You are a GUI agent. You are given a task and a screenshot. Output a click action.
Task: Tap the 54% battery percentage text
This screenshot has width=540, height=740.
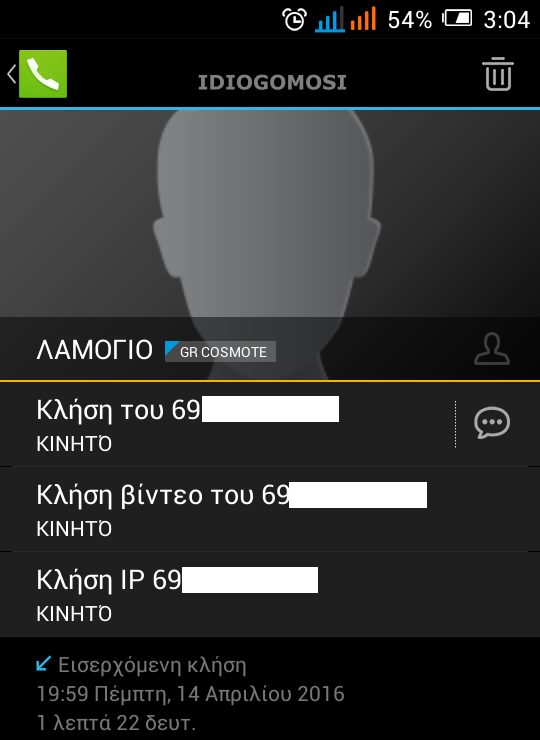click(x=410, y=20)
